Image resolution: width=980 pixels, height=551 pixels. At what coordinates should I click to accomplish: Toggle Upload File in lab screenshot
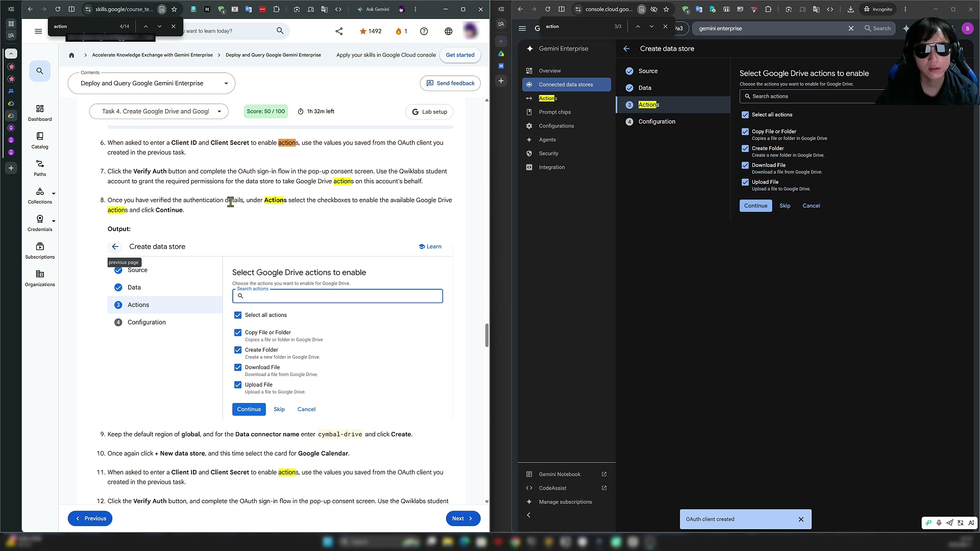[x=238, y=385]
